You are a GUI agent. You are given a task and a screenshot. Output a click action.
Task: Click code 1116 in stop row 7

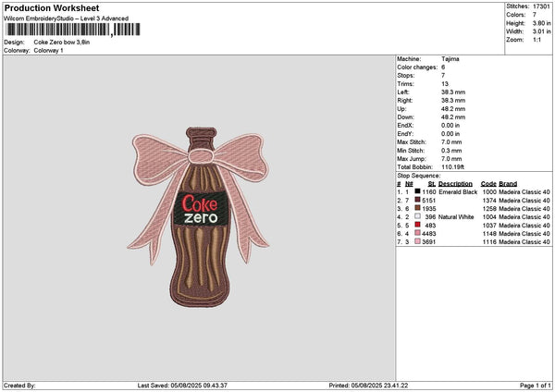tap(489, 242)
